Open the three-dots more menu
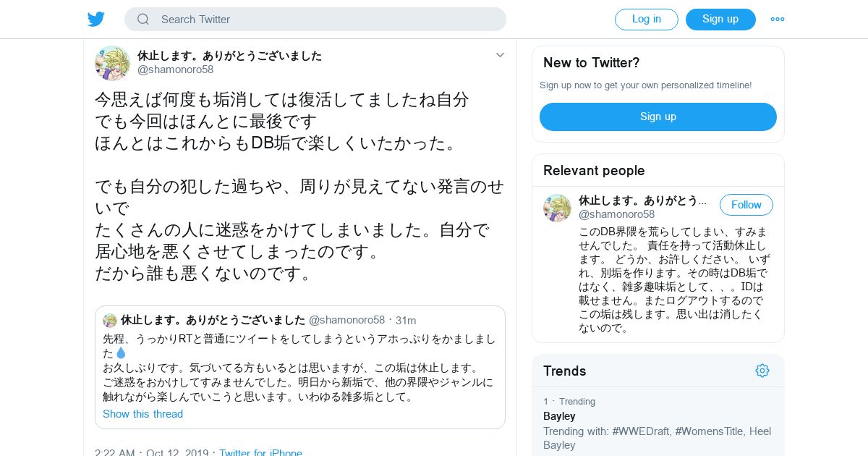This screenshot has width=868, height=456. pyautogui.click(x=778, y=20)
